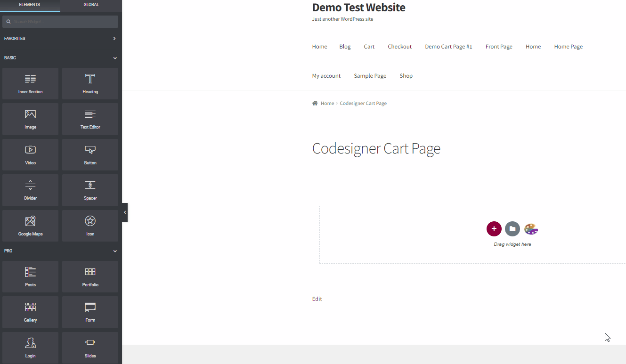Select the Login widget

tap(30, 348)
